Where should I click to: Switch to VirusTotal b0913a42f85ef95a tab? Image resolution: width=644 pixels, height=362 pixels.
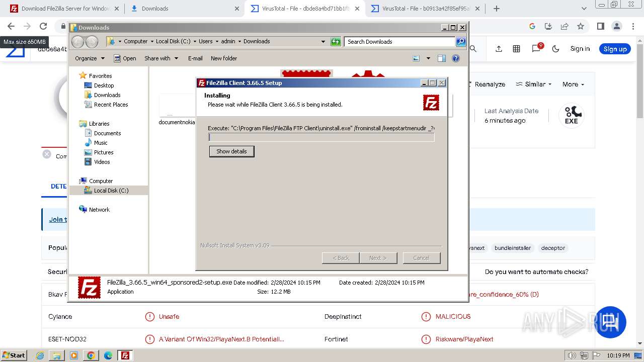[x=425, y=9]
